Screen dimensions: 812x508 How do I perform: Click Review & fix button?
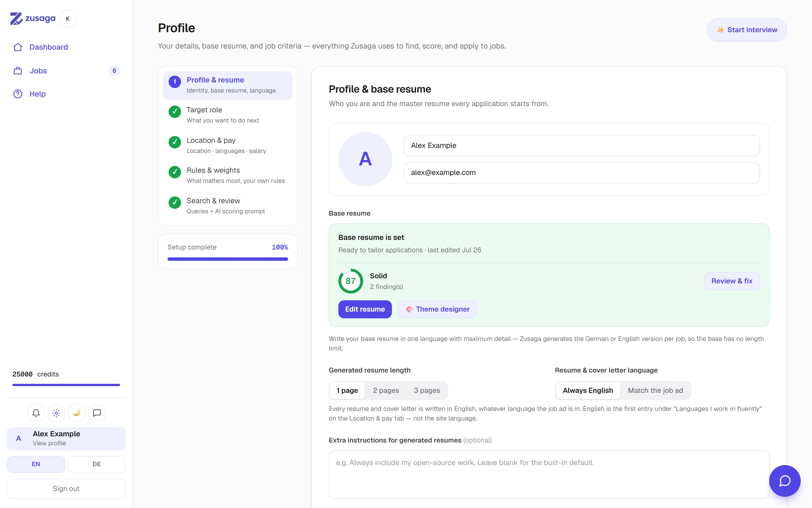(732, 281)
